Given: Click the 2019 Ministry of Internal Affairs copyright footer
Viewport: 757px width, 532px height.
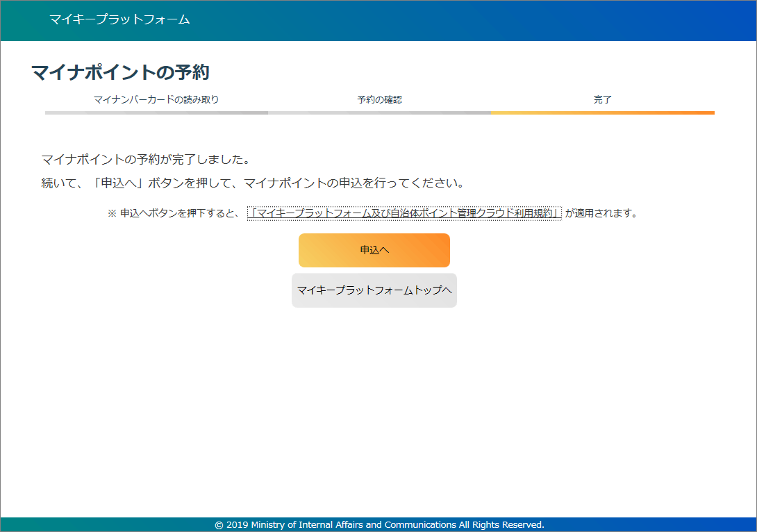Looking at the screenshot, I should point(379,525).
